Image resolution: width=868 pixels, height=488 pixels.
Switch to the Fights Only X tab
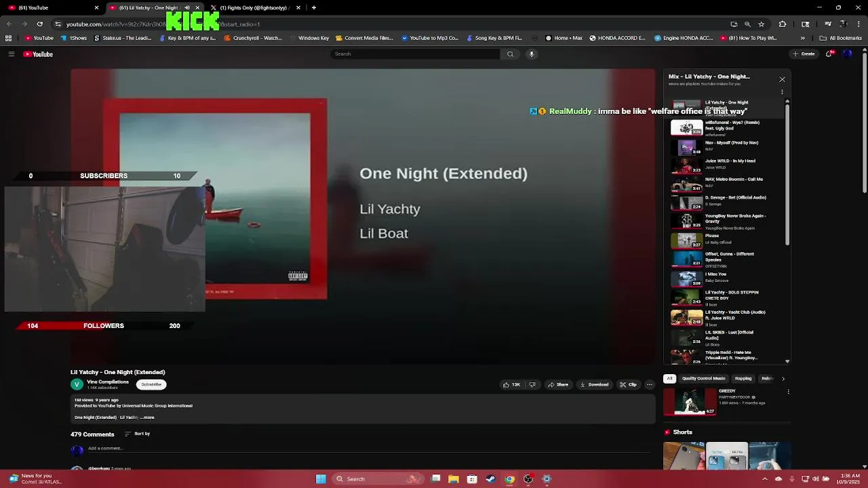256,7
